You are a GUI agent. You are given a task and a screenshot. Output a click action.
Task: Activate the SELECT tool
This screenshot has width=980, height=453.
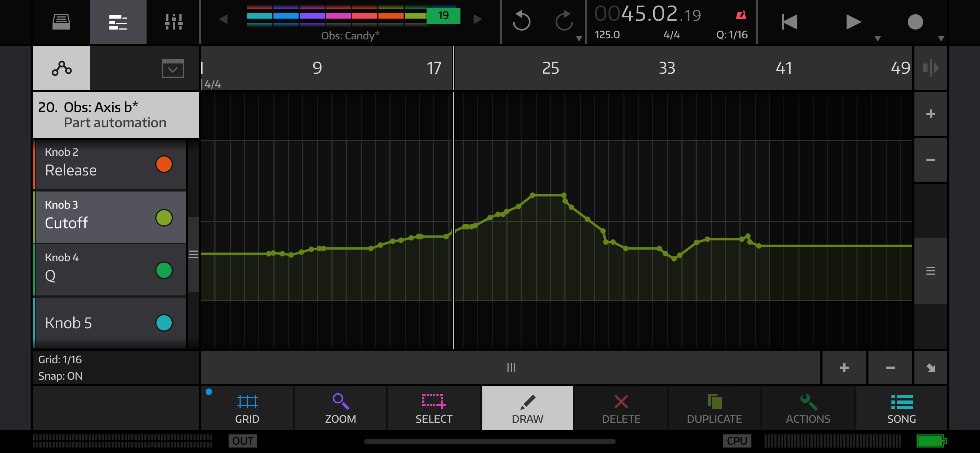point(434,409)
